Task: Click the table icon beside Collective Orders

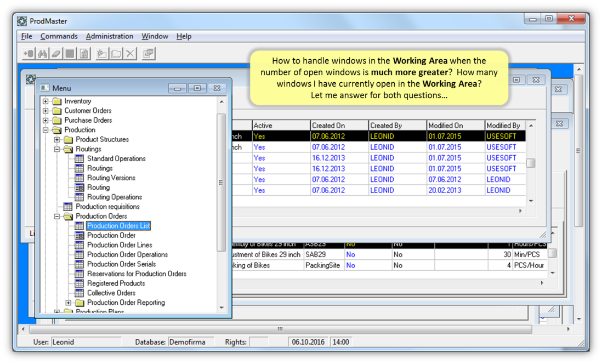Action: pyautogui.click(x=79, y=293)
